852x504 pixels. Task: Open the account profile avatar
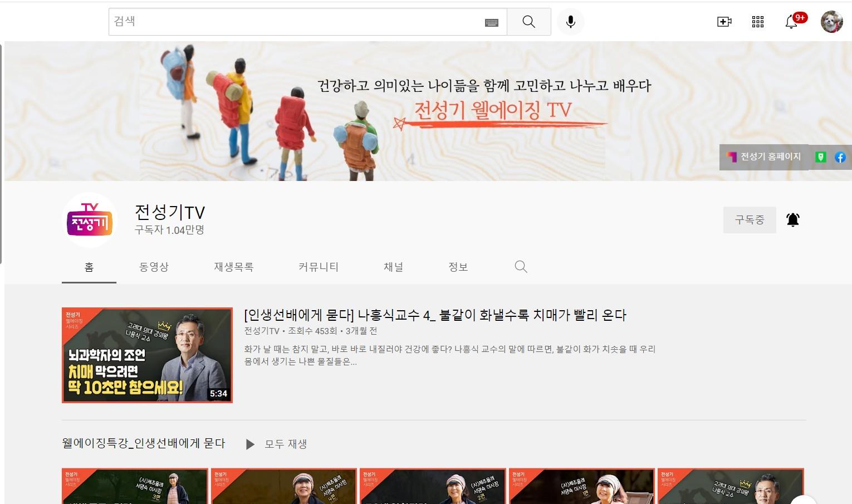[x=831, y=22]
